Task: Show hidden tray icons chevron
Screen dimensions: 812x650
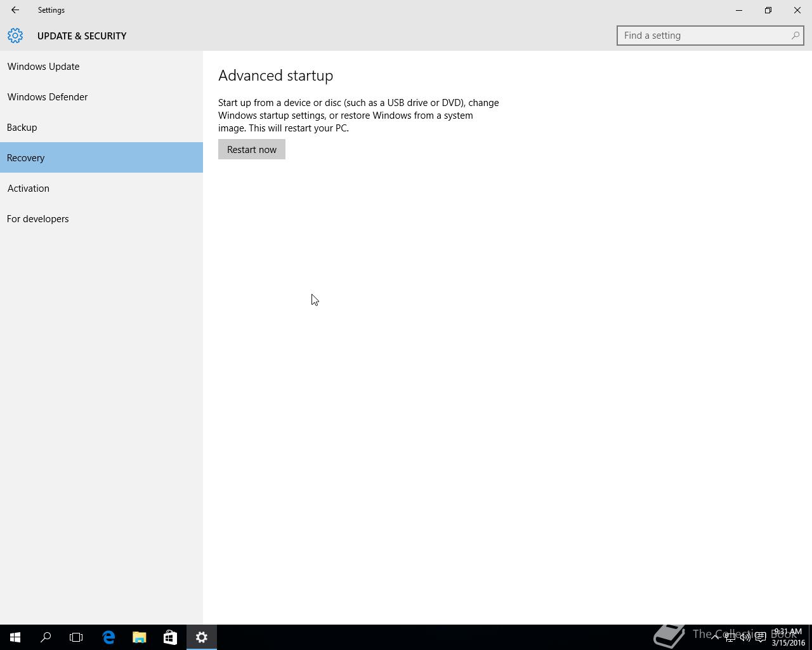Action: click(715, 637)
